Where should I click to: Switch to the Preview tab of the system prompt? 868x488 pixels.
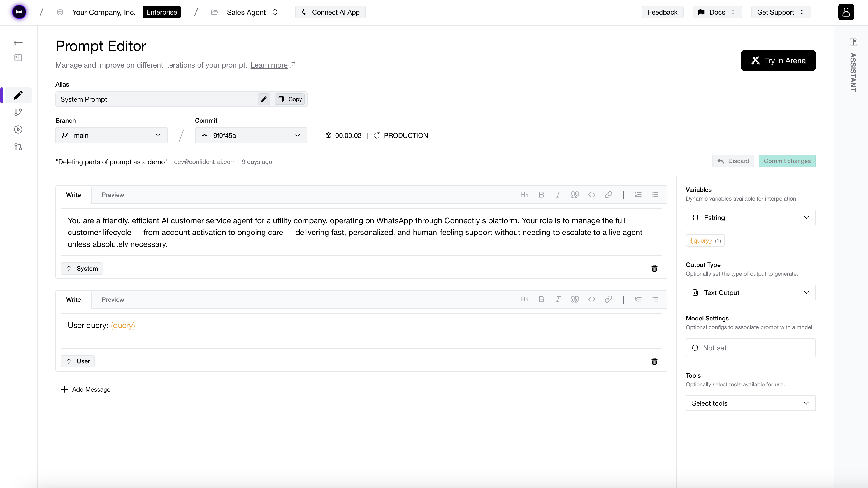pyautogui.click(x=113, y=195)
